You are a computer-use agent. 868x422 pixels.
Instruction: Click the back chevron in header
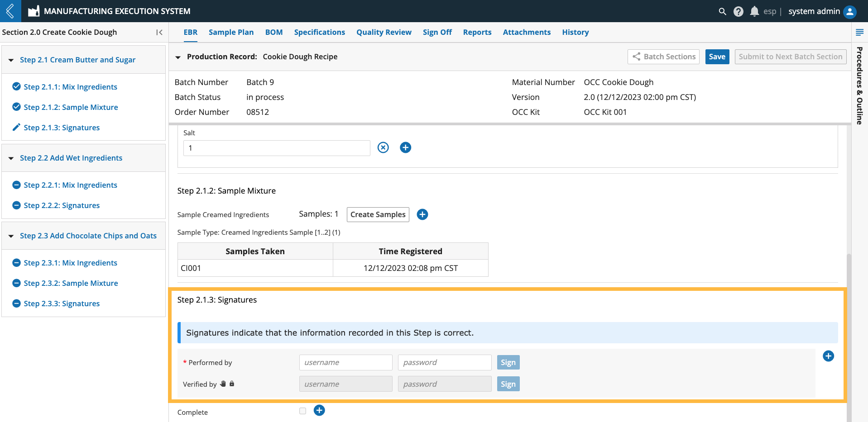point(10,11)
